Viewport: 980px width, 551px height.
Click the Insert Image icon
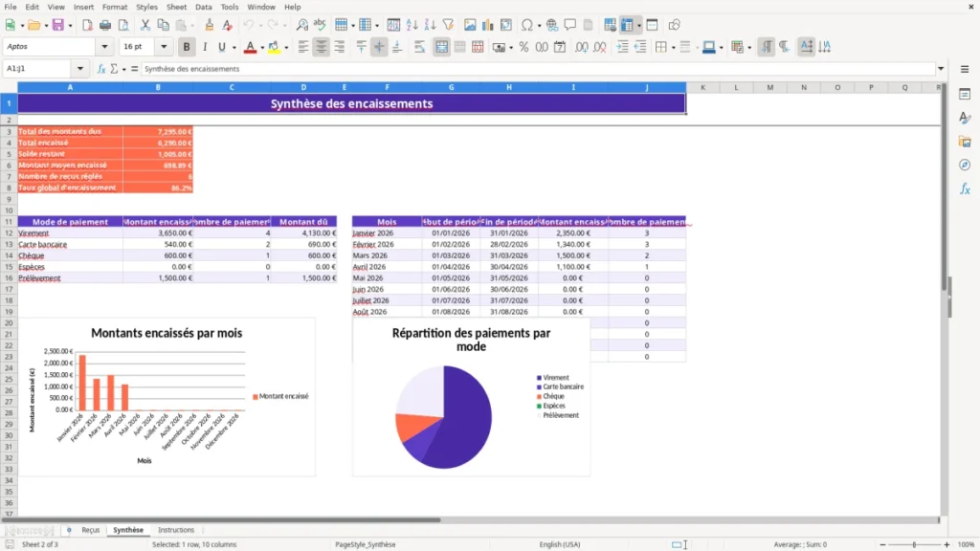coord(470,25)
